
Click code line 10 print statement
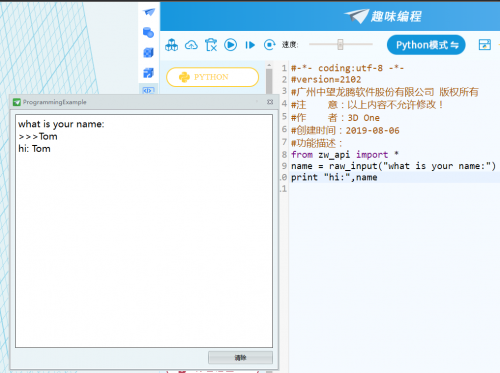(x=334, y=177)
